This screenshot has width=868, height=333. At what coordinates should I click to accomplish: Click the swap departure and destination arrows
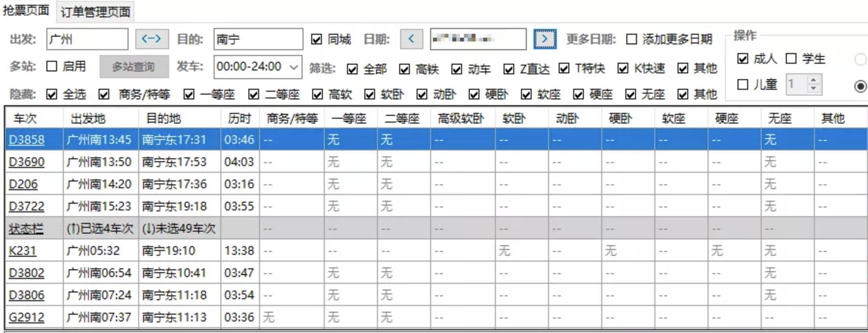pyautogui.click(x=152, y=39)
